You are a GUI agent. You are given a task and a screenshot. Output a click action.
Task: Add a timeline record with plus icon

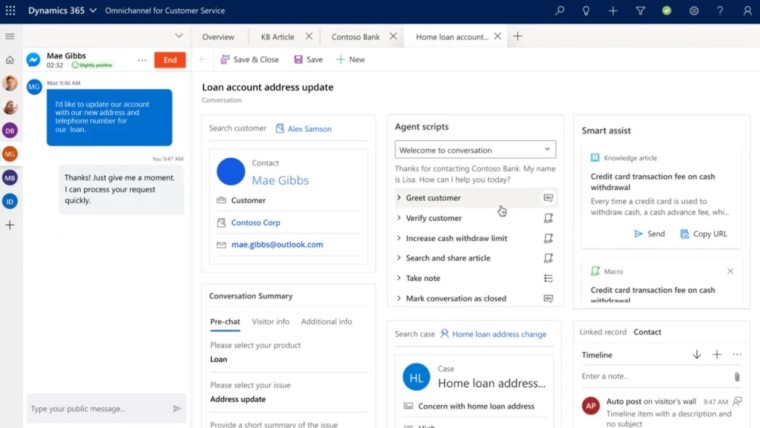tap(717, 355)
